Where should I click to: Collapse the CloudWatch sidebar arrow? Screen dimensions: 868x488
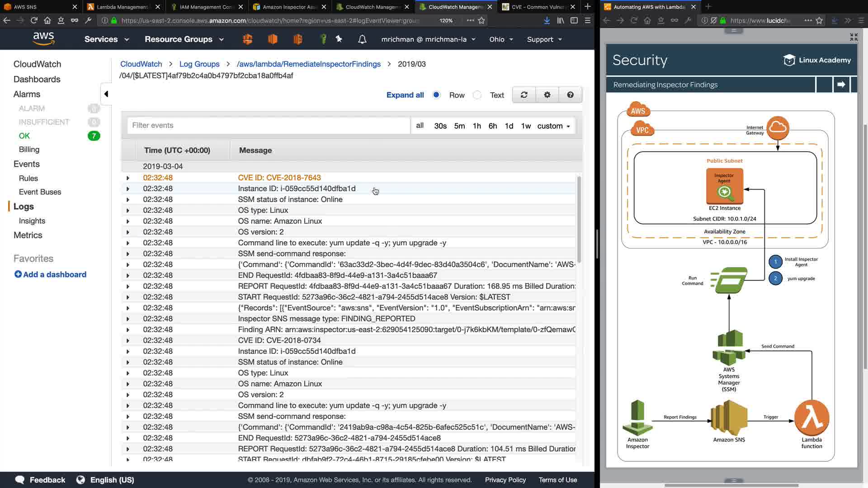point(106,94)
